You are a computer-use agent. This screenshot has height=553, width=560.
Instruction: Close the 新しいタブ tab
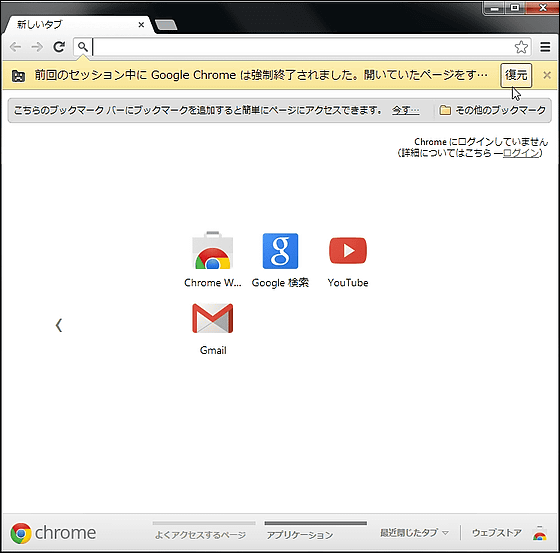141,25
